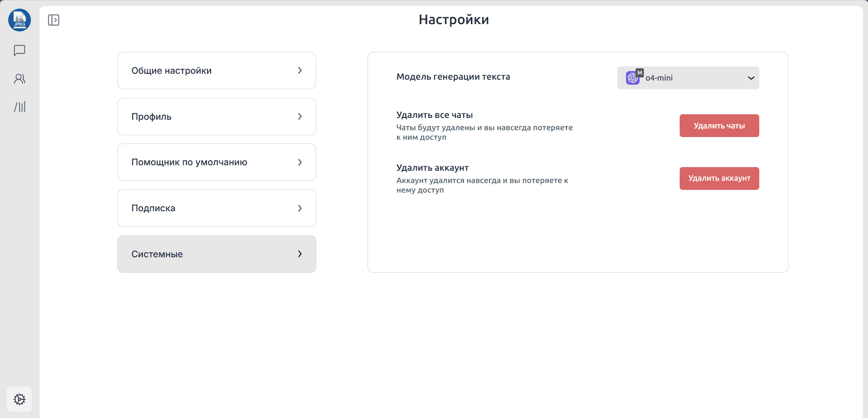
Task: Click the settings gear icon
Action: pyautogui.click(x=20, y=399)
